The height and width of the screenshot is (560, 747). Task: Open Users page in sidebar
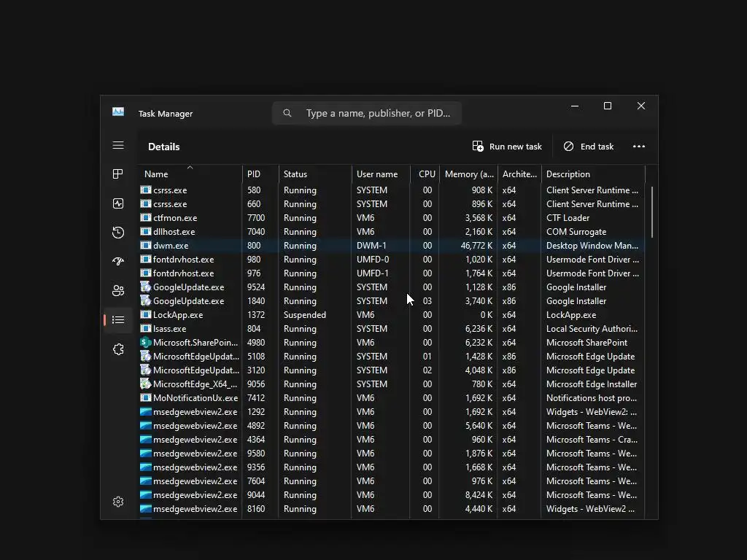coord(118,290)
